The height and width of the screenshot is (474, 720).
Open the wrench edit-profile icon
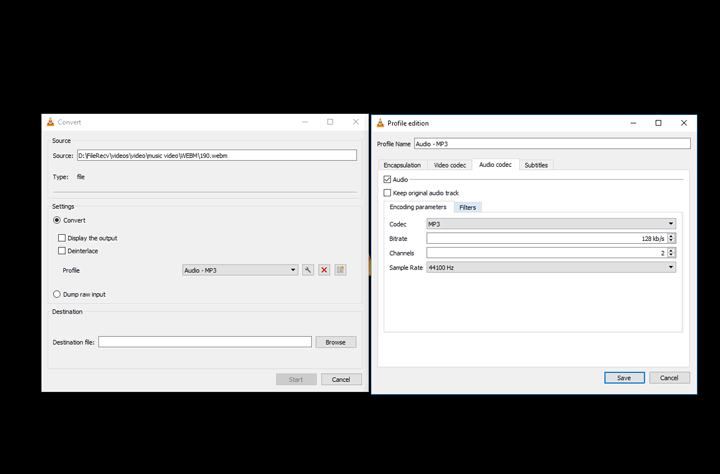pyautogui.click(x=308, y=270)
